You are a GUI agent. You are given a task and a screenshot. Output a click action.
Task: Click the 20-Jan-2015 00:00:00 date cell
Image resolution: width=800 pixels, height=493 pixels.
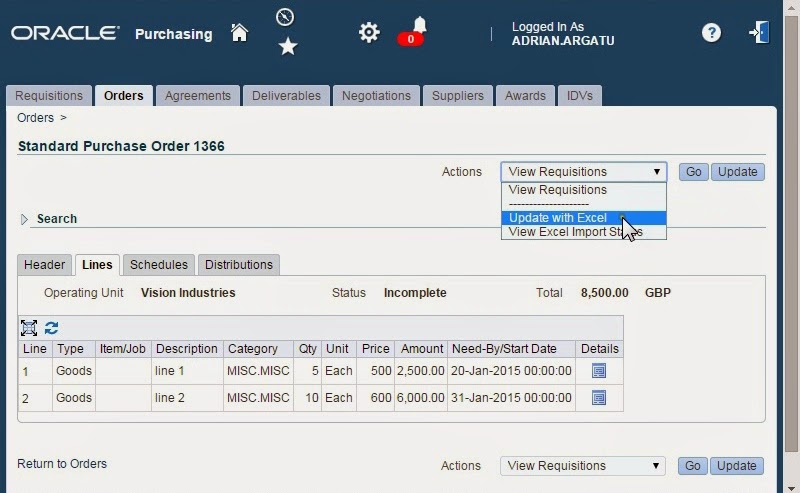click(x=511, y=371)
